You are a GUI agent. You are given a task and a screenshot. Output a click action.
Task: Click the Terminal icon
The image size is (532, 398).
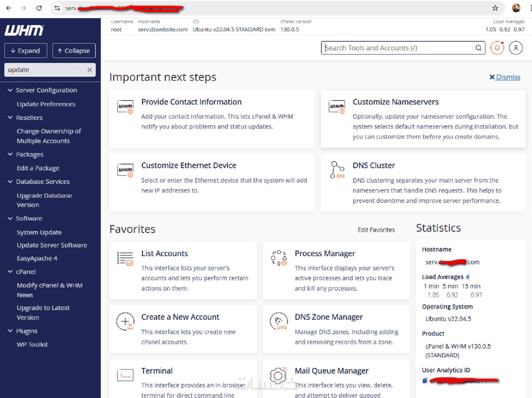(x=125, y=375)
